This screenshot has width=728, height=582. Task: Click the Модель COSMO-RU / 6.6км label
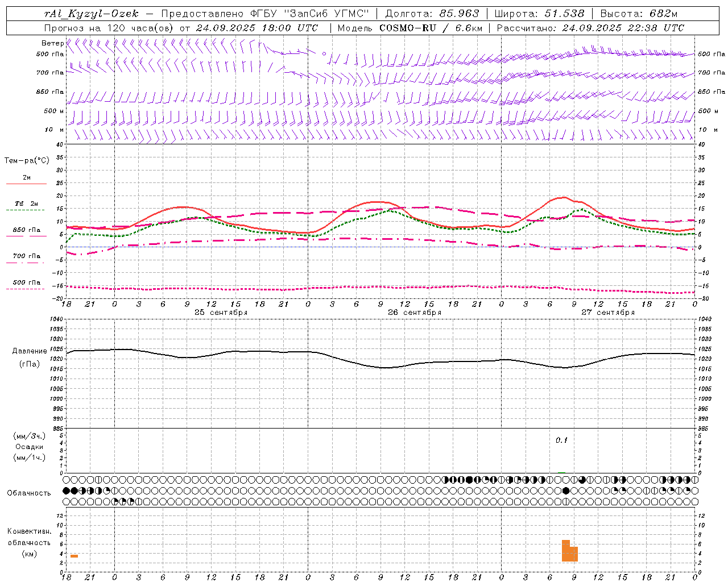[x=409, y=28]
